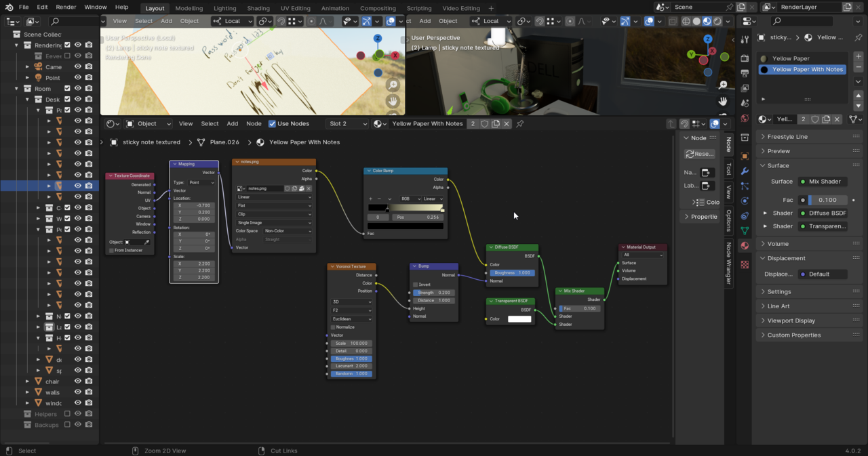This screenshot has width=868, height=456.
Task: Select Yellow Paper material slot
Action: tap(791, 58)
